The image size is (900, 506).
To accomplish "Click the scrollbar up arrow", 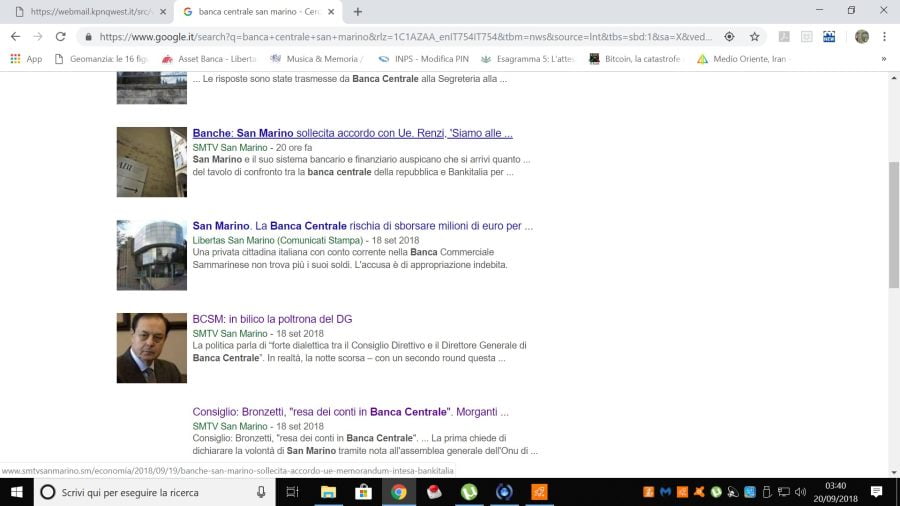I will (894, 77).
